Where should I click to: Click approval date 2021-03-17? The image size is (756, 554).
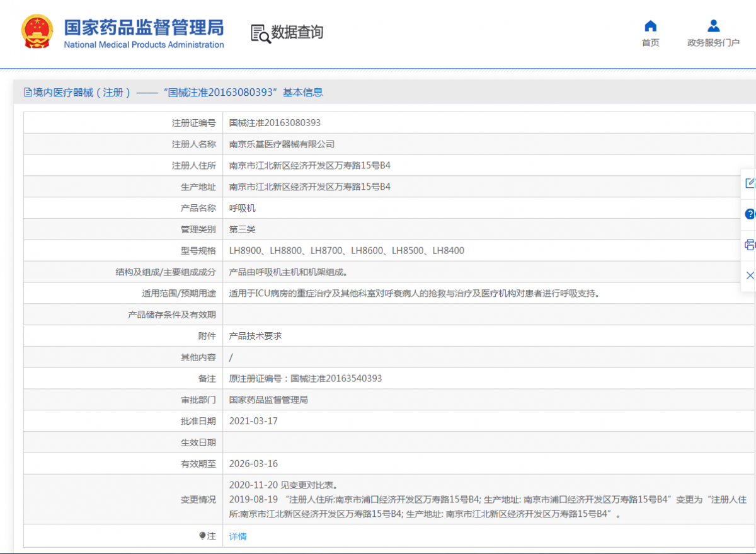pos(253,421)
